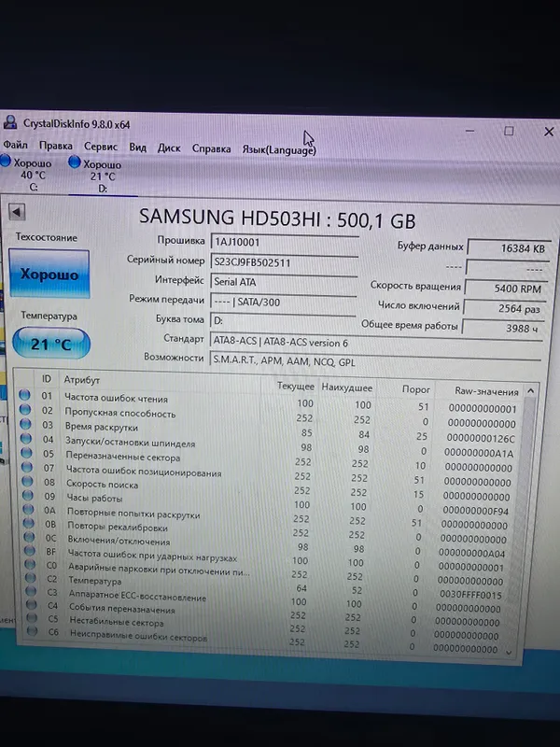This screenshot has height=747, width=560.
Task: Click status circle for attribute C5
Action: point(33,618)
